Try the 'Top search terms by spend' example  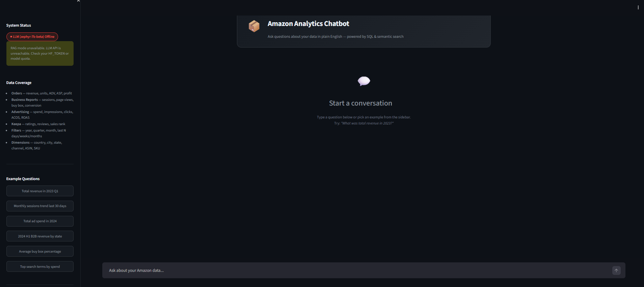[40, 267]
